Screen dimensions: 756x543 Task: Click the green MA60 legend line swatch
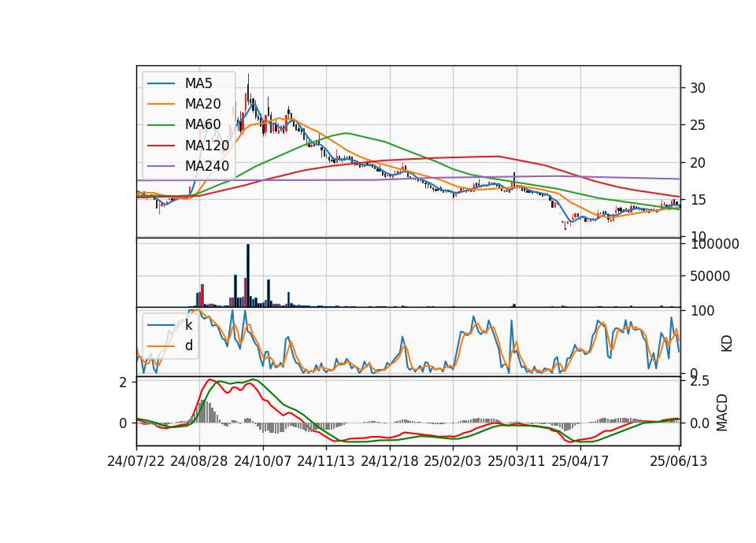[161, 125]
